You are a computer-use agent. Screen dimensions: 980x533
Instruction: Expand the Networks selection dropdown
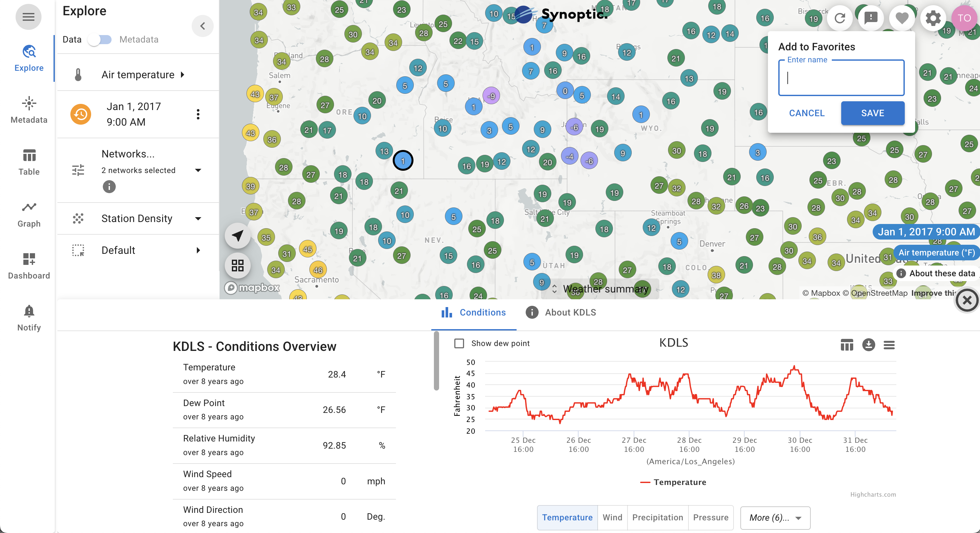198,170
